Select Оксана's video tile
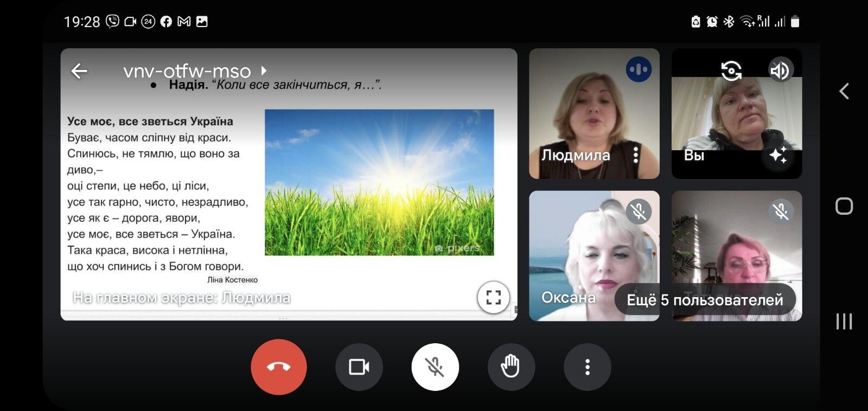This screenshot has width=868, height=411. (594, 255)
